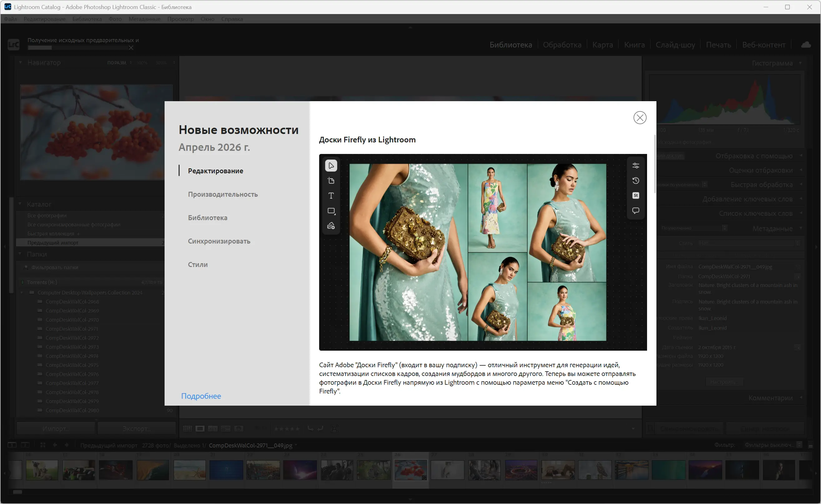Viewport: 821px width, 504px height.
Task: Open the Фильтры выключены dropdown
Action: click(x=773, y=445)
